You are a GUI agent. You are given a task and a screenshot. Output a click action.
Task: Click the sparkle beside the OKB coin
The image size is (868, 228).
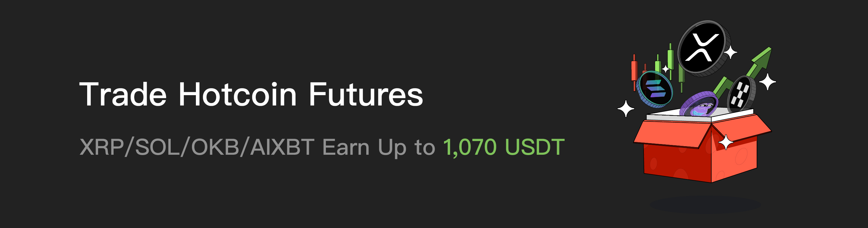pos(767,81)
